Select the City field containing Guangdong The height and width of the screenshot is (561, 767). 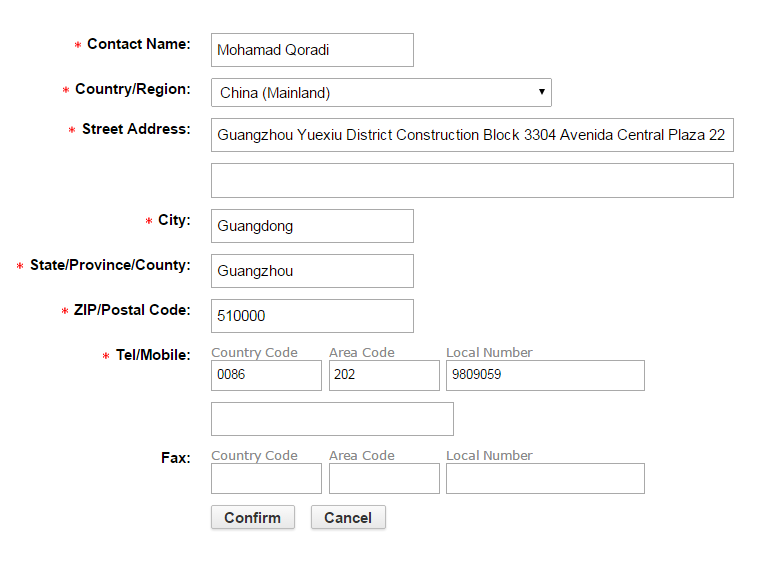point(312,226)
